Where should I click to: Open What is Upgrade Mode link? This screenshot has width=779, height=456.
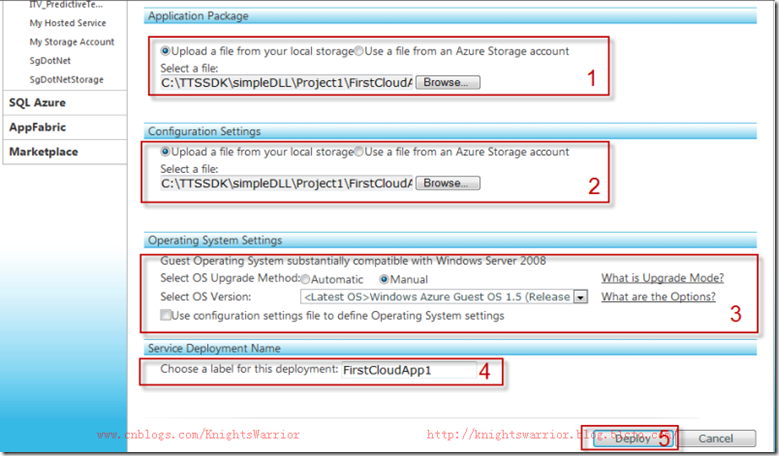pos(662,278)
